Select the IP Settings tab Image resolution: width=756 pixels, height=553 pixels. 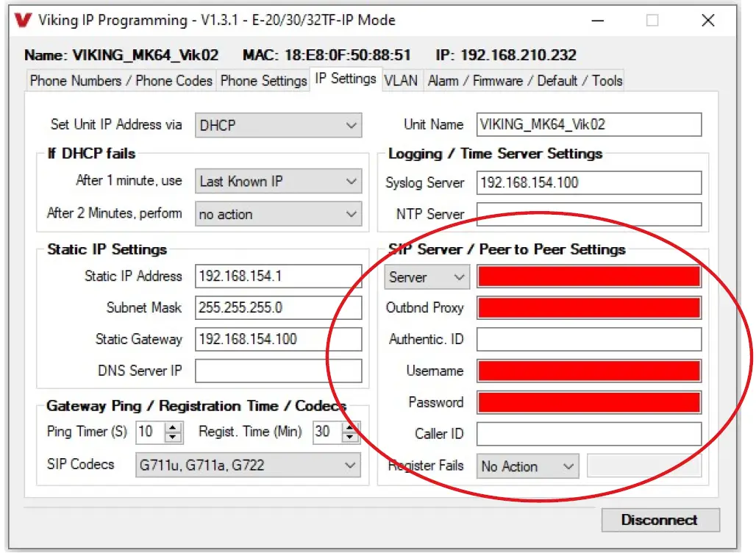[345, 79]
